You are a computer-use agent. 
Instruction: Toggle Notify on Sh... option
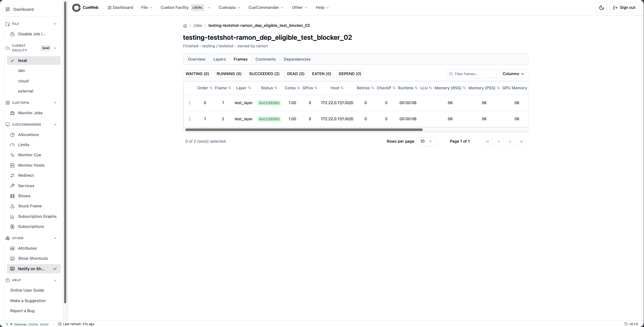(34, 269)
